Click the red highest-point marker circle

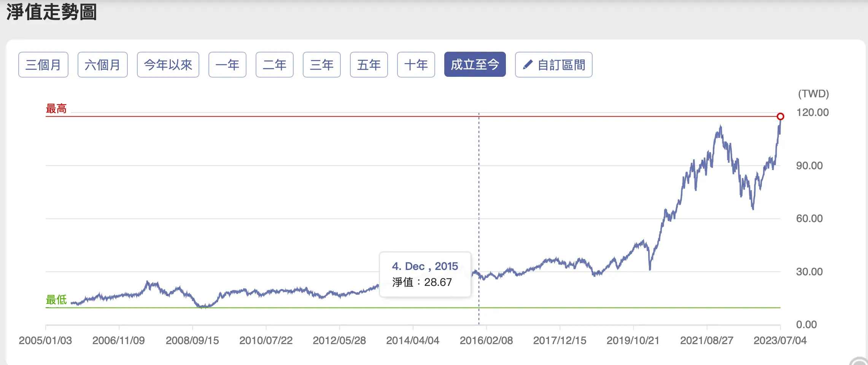781,116
